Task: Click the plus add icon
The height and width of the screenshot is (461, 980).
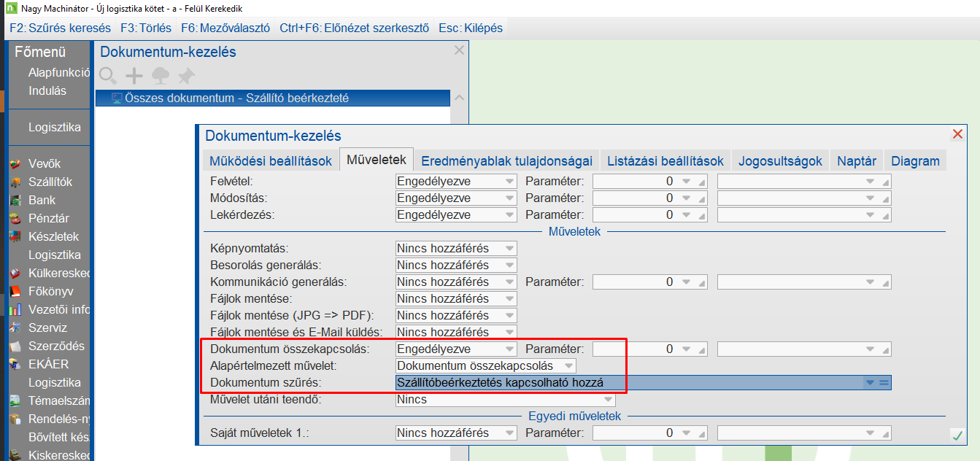Action: tap(134, 74)
